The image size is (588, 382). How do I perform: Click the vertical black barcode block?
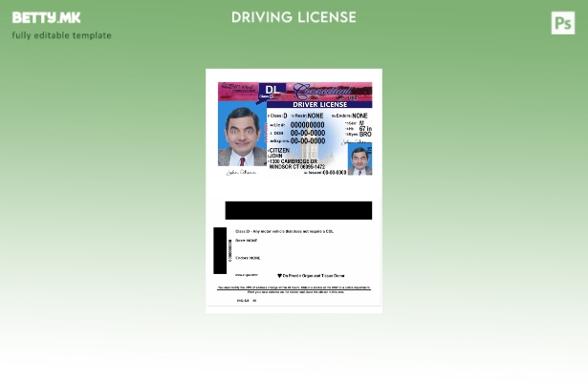220,250
